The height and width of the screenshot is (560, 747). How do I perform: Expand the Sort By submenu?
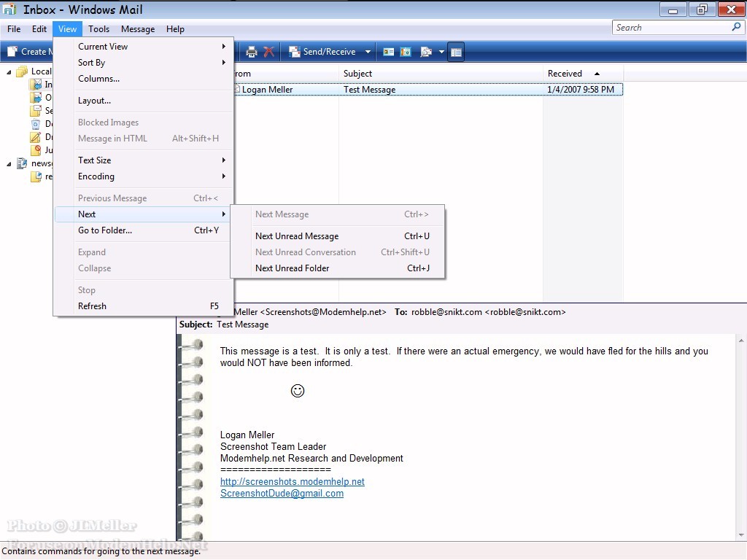click(x=143, y=63)
